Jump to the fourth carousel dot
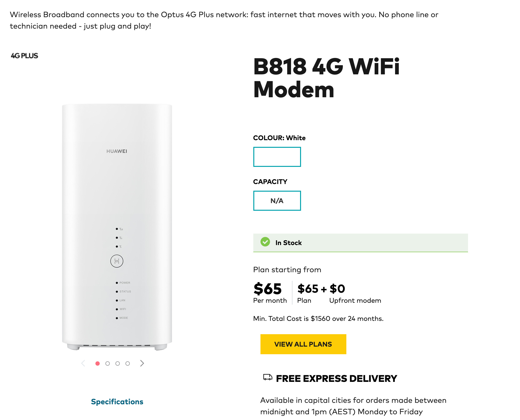The image size is (520, 420). pyautogui.click(x=128, y=364)
